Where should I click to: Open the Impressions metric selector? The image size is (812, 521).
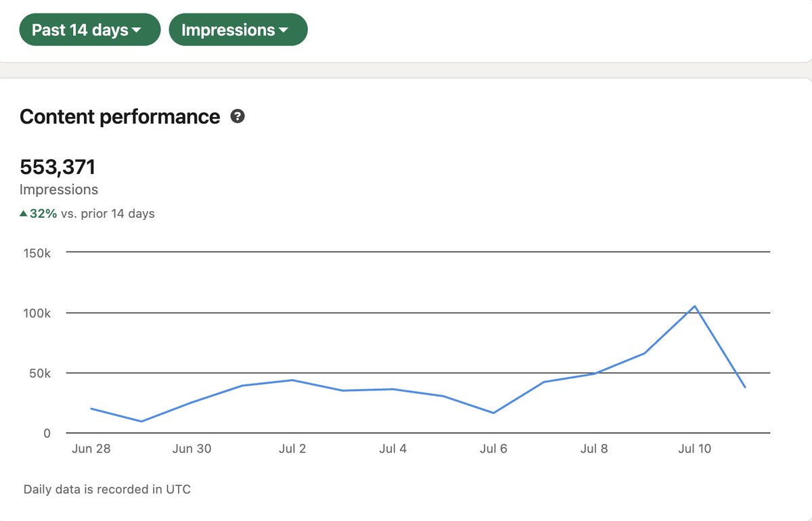click(238, 29)
